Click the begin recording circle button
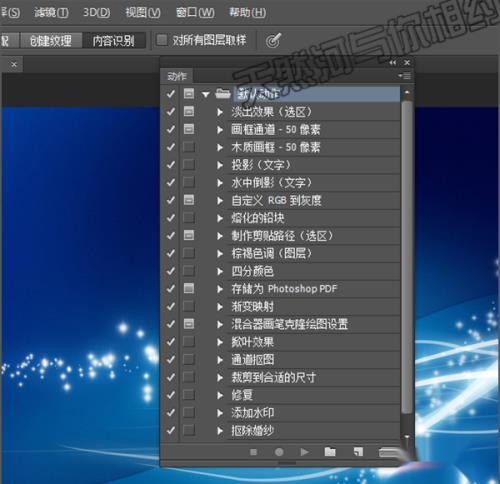The image size is (500, 484). (279, 452)
